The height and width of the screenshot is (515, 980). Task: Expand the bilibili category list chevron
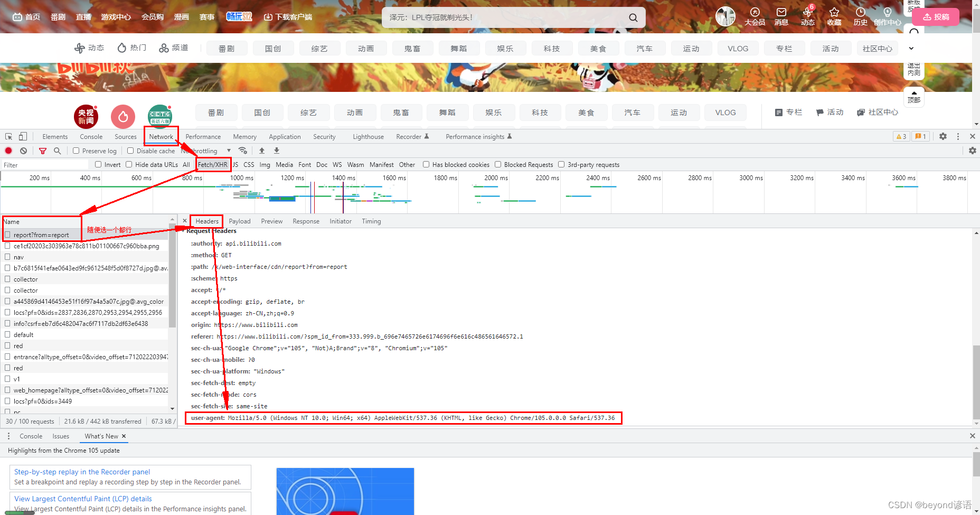(911, 48)
